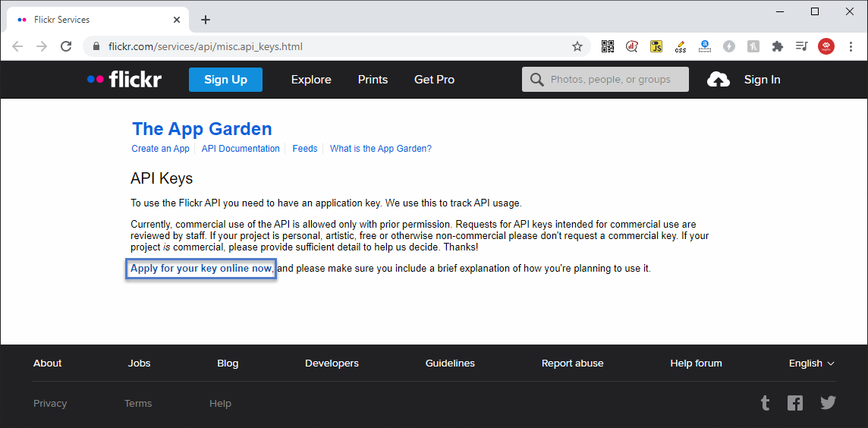Open a new browser tab
This screenshot has width=868, height=428.
point(206,20)
